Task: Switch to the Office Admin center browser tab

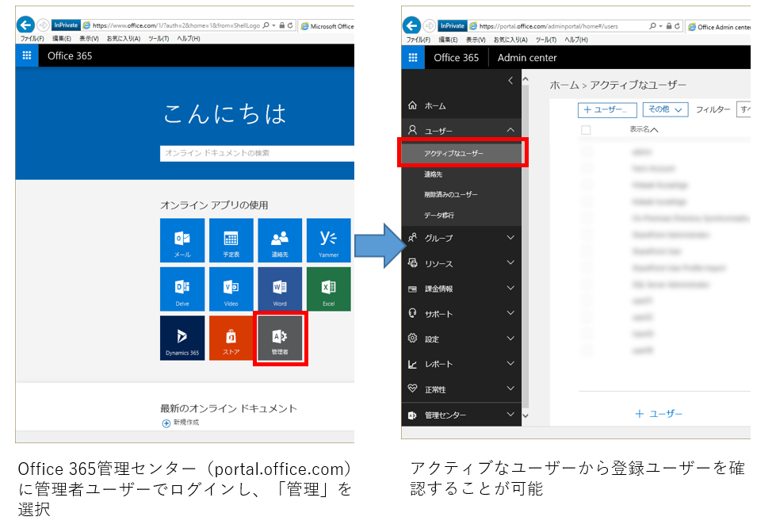Action: coord(718,27)
